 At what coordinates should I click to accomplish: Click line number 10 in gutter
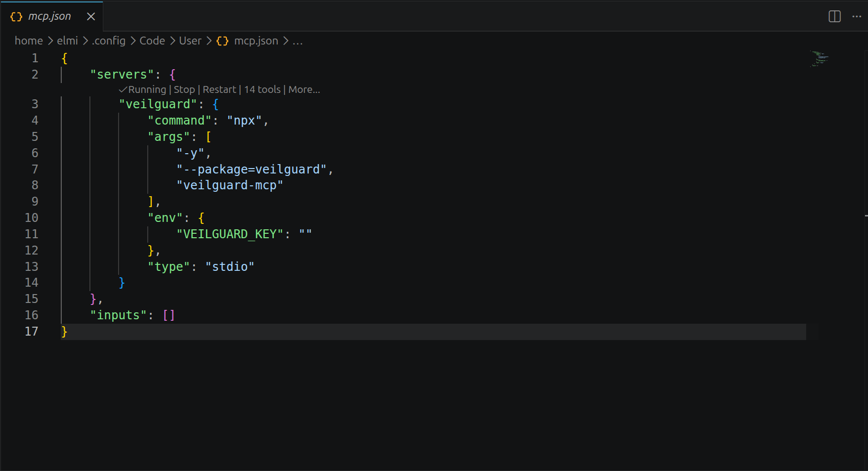click(x=32, y=217)
